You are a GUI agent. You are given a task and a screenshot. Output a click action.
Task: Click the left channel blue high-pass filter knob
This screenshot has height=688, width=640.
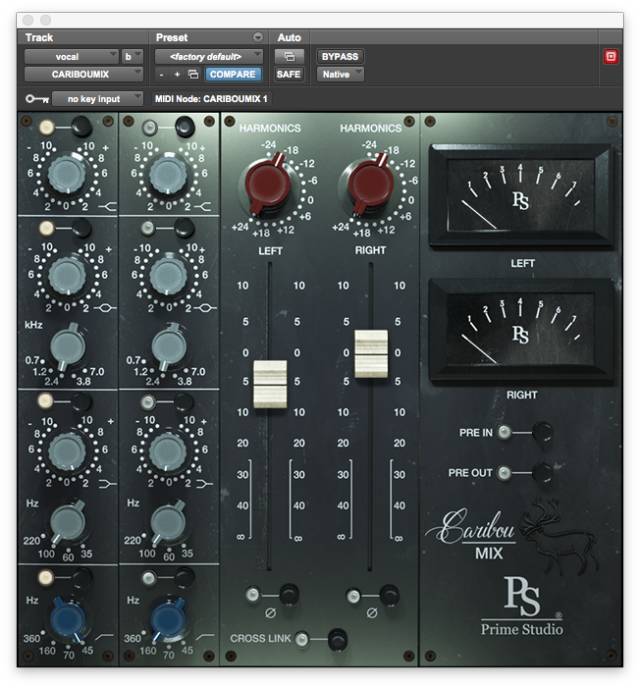[68, 619]
